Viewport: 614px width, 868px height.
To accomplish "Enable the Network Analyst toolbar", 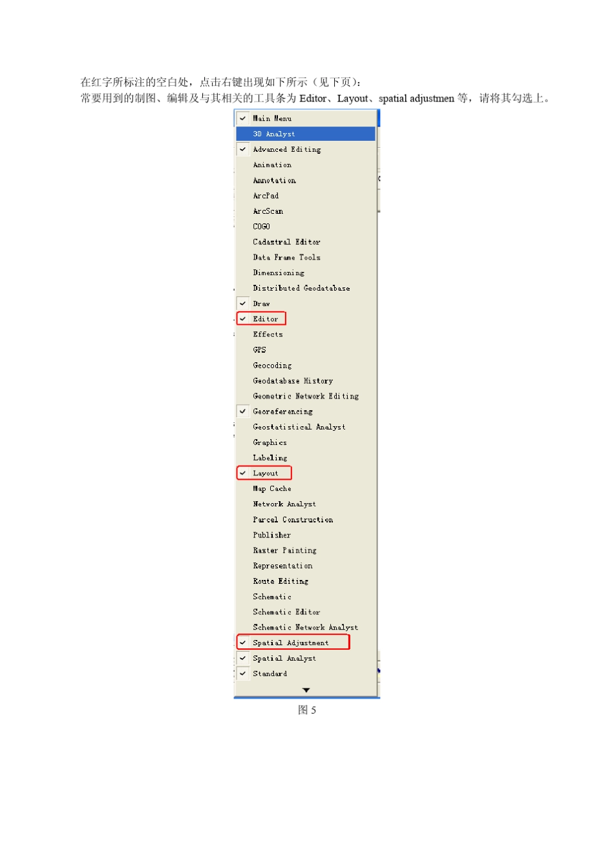I will (306, 504).
